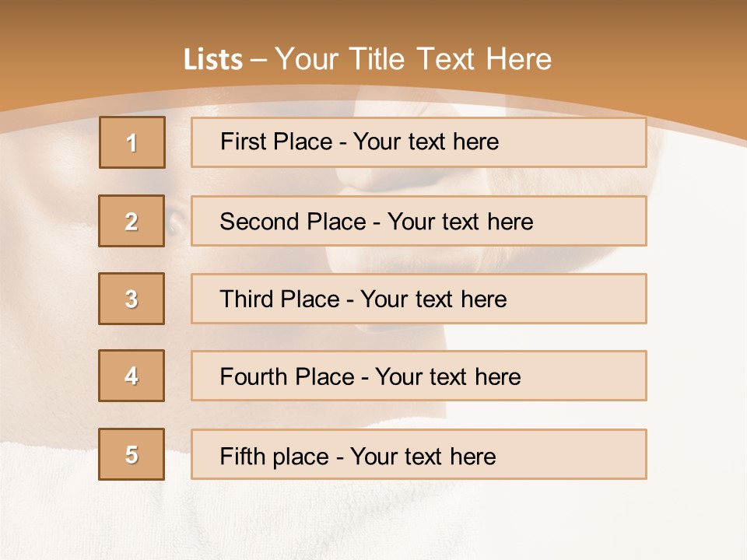Image resolution: width=747 pixels, height=560 pixels.
Task: Select the "Second Place" text box
Action: click(419, 221)
